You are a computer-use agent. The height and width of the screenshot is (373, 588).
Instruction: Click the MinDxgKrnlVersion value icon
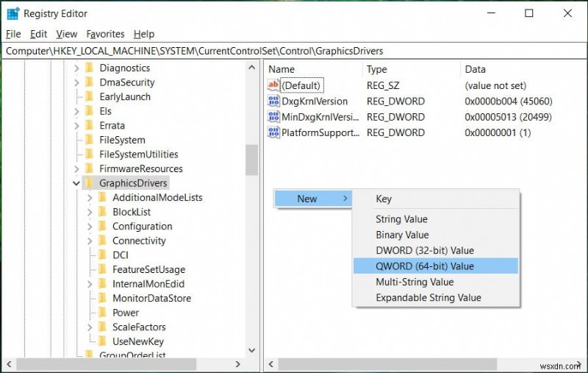click(x=273, y=117)
